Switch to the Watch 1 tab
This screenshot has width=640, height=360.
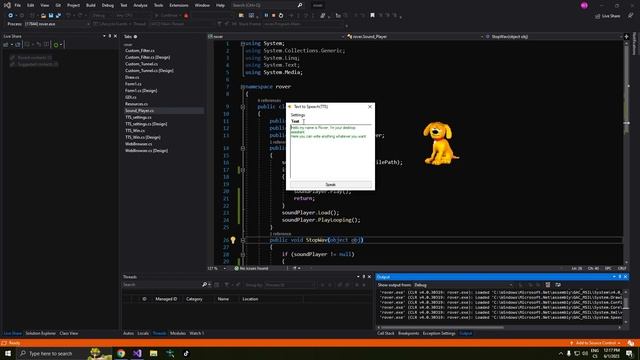pyautogui.click(x=196, y=333)
